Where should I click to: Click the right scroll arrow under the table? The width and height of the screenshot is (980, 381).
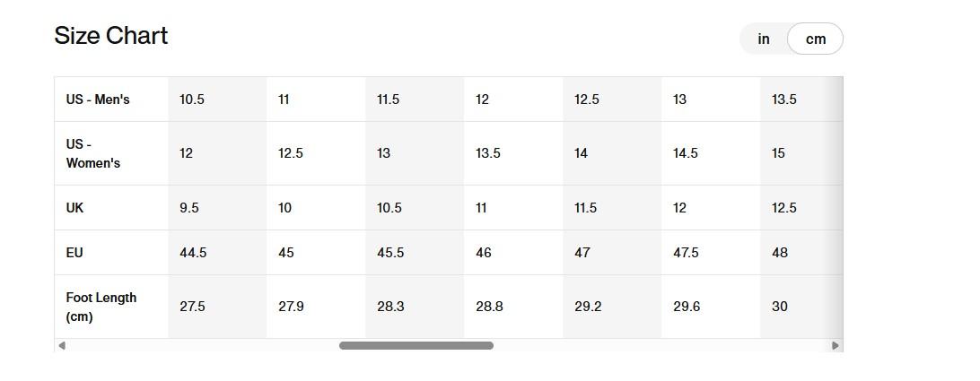click(836, 345)
